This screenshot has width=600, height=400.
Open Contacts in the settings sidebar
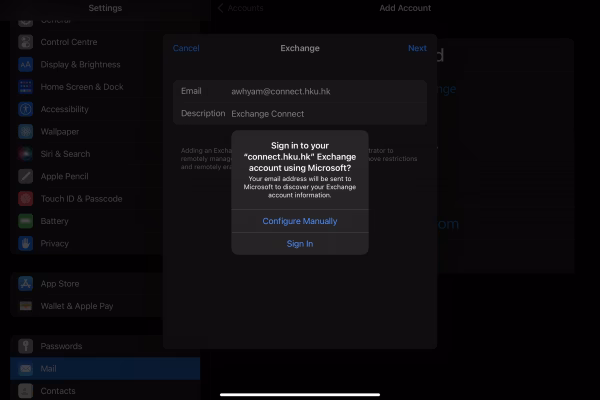(100, 391)
